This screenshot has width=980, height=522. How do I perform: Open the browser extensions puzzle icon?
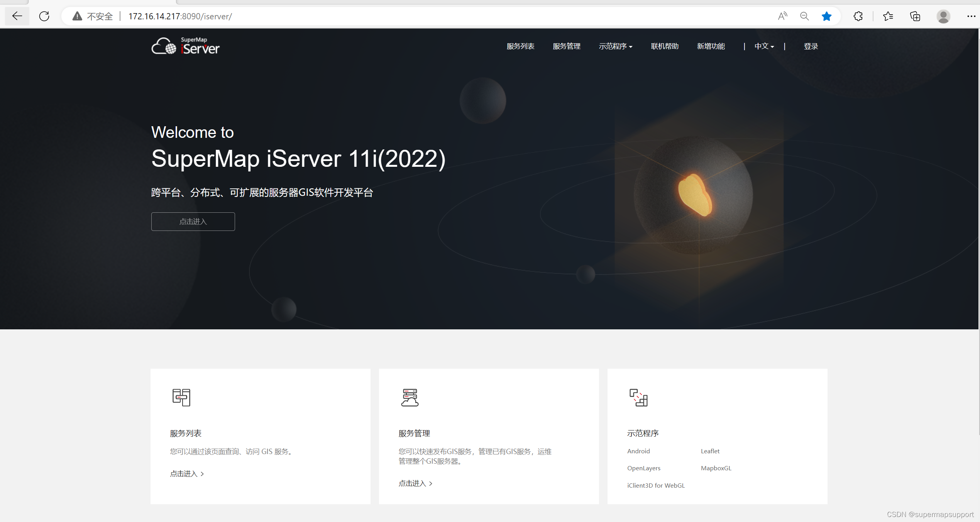pos(858,16)
